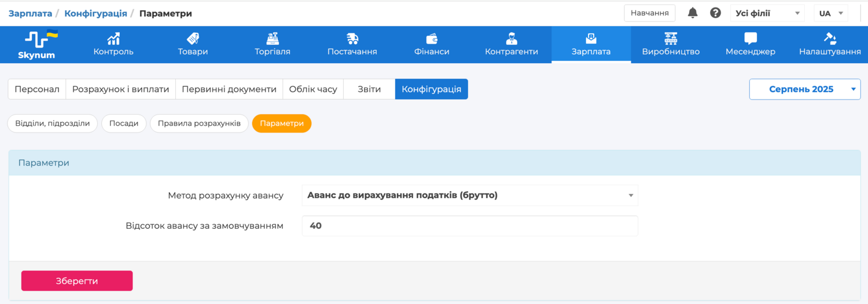Click the notifications bell icon
Viewport: 868px width, 304px height.
point(693,13)
